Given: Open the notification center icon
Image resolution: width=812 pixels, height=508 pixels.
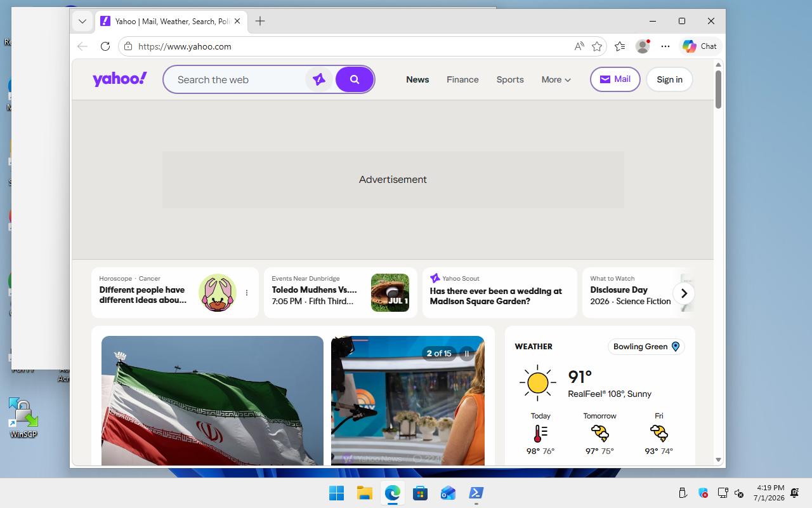Looking at the screenshot, I should [x=795, y=493].
